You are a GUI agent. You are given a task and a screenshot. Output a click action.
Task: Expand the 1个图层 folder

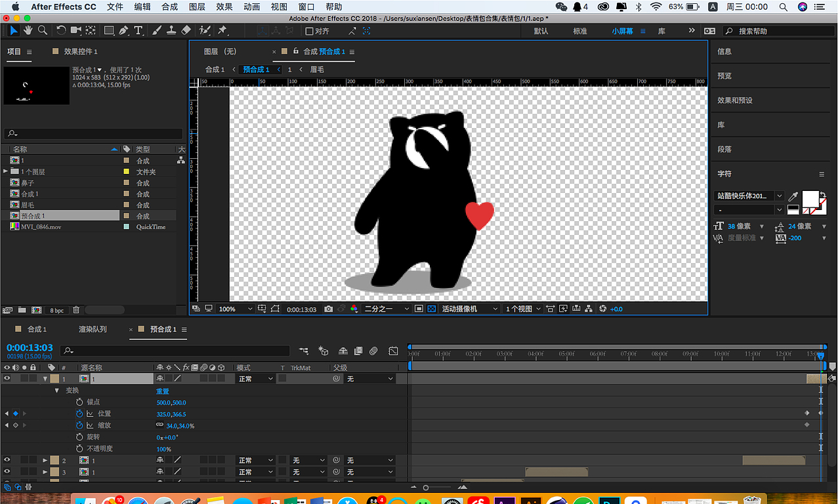click(x=6, y=171)
